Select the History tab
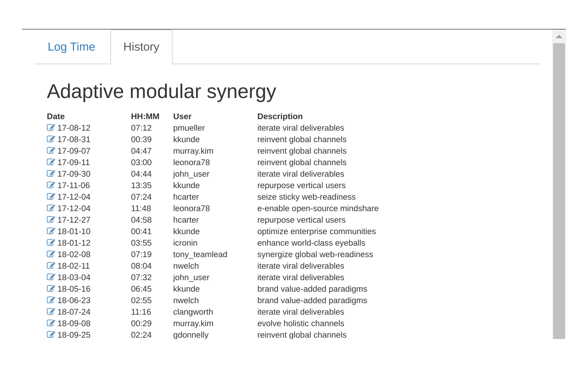Image resolution: width=588 pixels, height=368 pixels. (141, 47)
